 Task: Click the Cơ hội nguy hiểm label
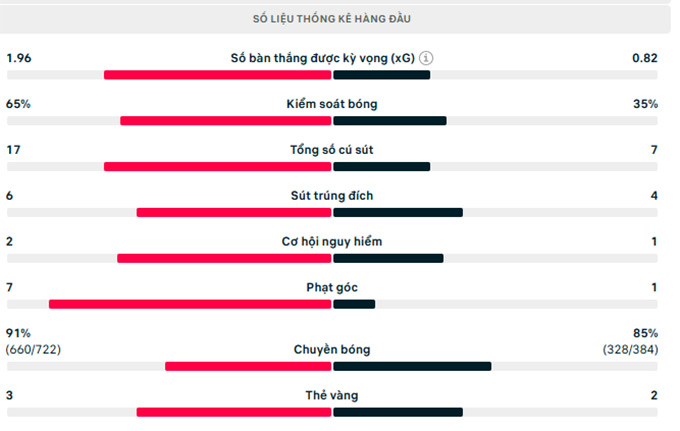(332, 242)
